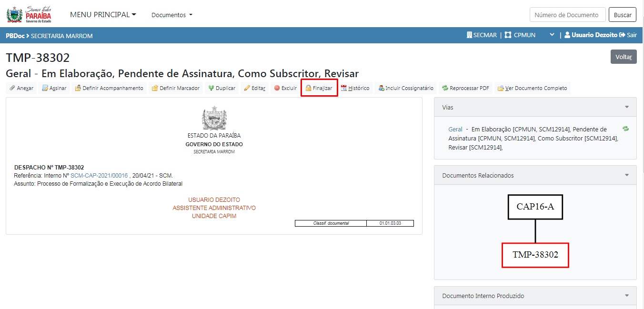This screenshot has width=644, height=309.
Task: Reprocess PDF using Reprocessar PDF button
Action: pyautogui.click(x=465, y=88)
